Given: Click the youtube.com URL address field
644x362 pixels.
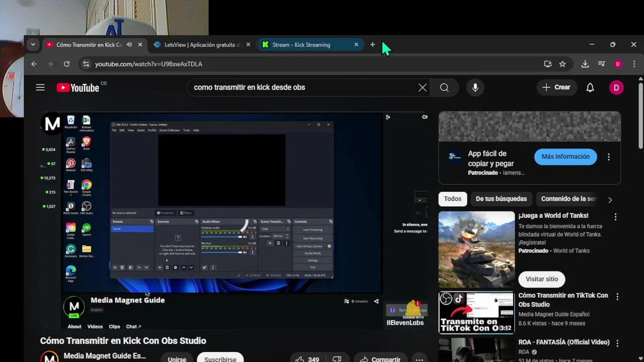Looking at the screenshot, I should tap(148, 64).
